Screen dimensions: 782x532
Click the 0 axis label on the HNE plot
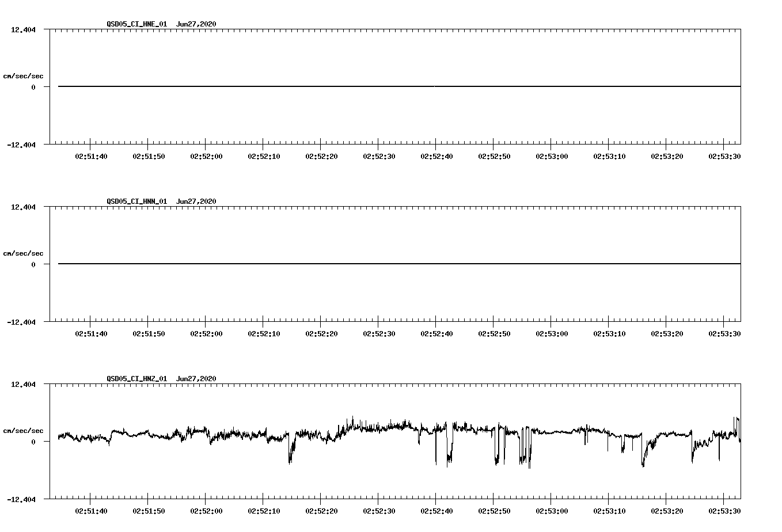(x=33, y=88)
